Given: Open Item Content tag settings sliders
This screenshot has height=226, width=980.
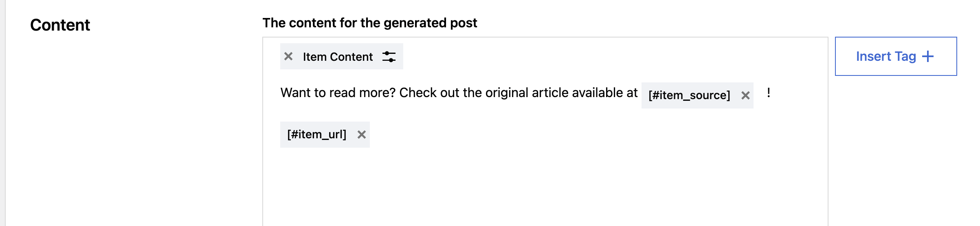Looking at the screenshot, I should 389,57.
